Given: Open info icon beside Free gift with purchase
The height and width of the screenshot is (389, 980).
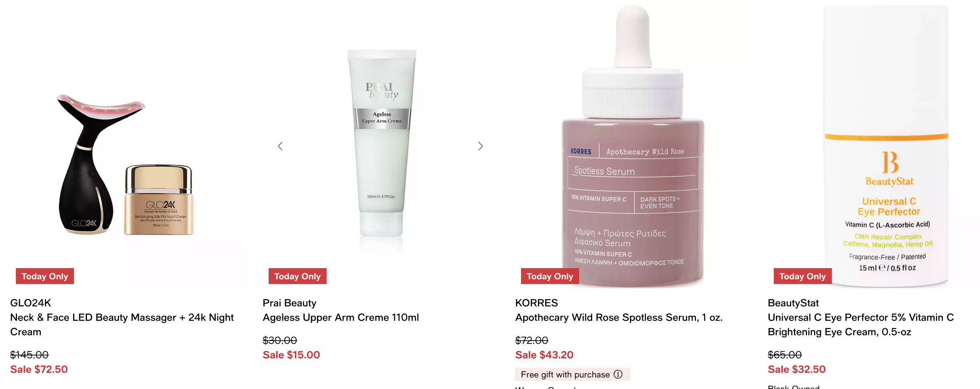Looking at the screenshot, I should pyautogui.click(x=618, y=374).
